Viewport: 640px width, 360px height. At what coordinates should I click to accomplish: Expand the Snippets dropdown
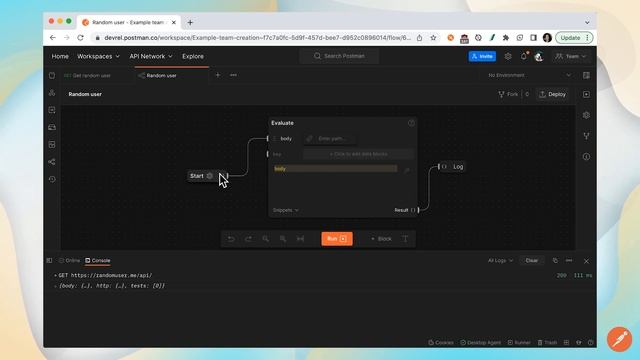285,210
